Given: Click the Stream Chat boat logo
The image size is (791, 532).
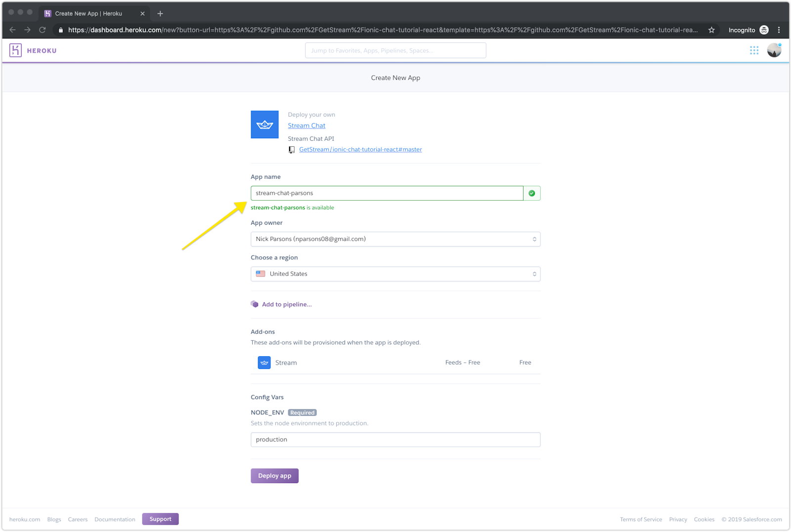Looking at the screenshot, I should (264, 124).
